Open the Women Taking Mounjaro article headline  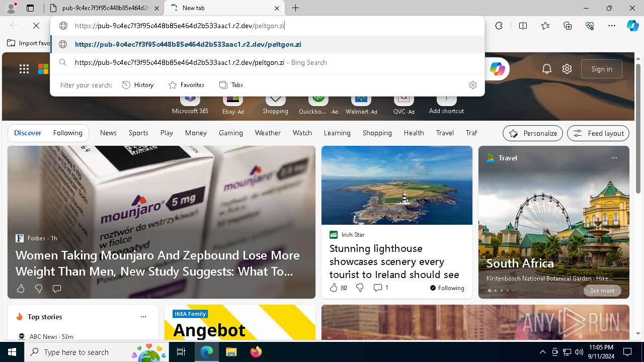pyautogui.click(x=157, y=263)
